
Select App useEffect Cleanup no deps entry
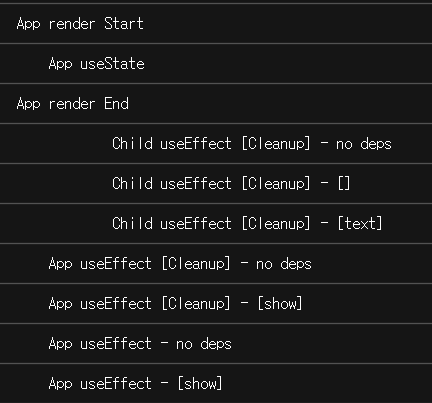[216, 264]
